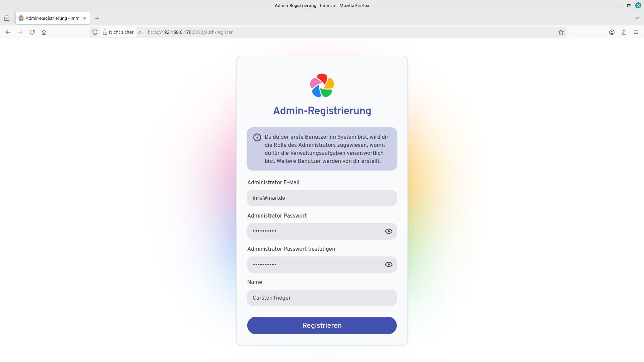644x362 pixels.
Task: Open a new tab with plus button
Action: 97,18
